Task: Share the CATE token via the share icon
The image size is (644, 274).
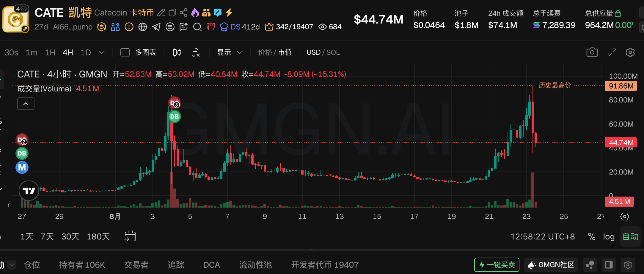Action: click(x=183, y=13)
